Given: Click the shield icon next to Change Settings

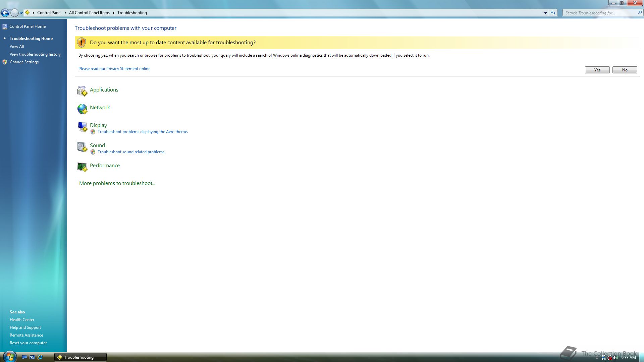Looking at the screenshot, I should (5, 62).
